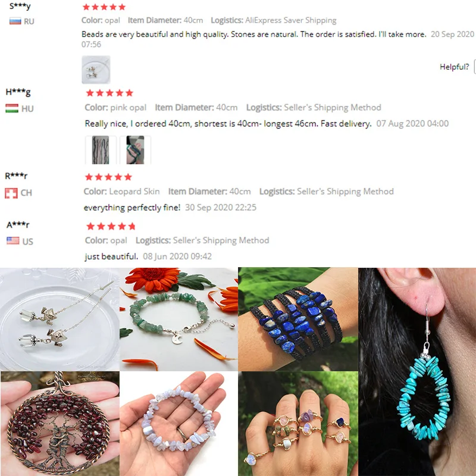Viewport: 476px width, 476px height.
Task: Click the reviewer name H***g
Action: coord(18,92)
